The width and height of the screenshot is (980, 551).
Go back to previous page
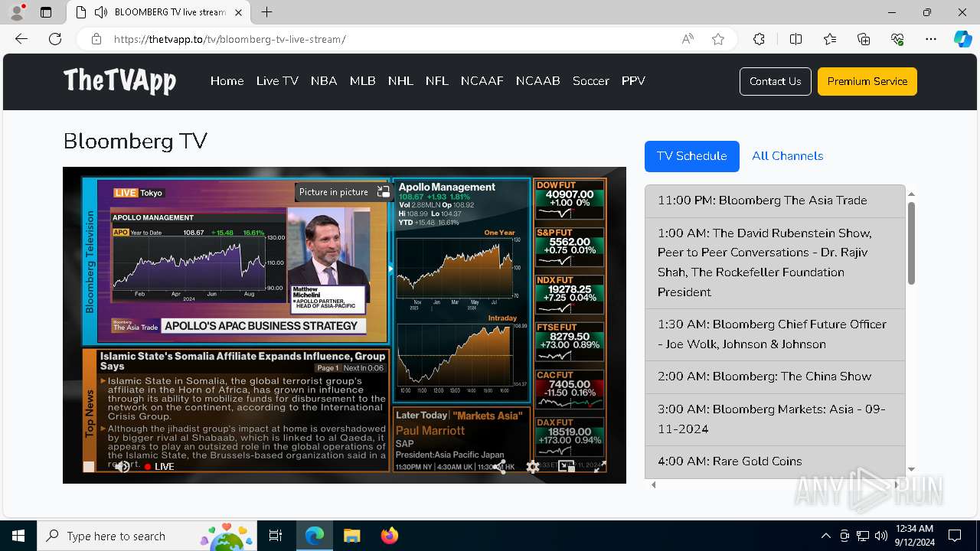(21, 39)
